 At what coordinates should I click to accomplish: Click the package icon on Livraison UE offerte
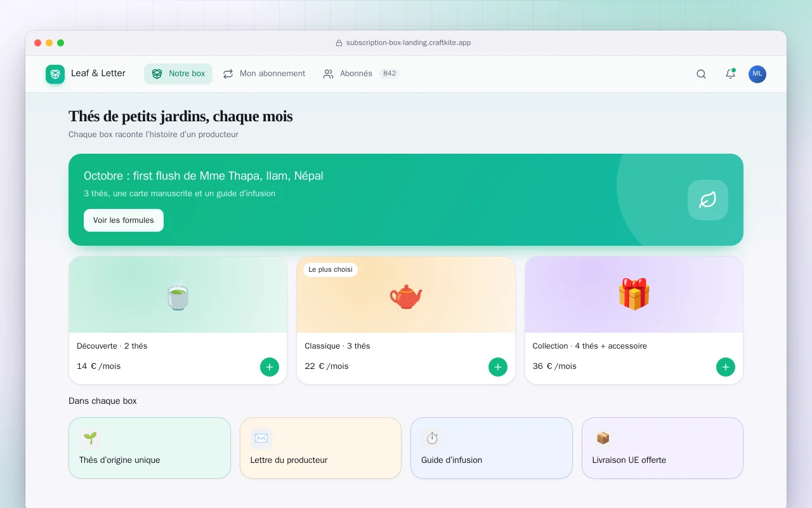[603, 438]
